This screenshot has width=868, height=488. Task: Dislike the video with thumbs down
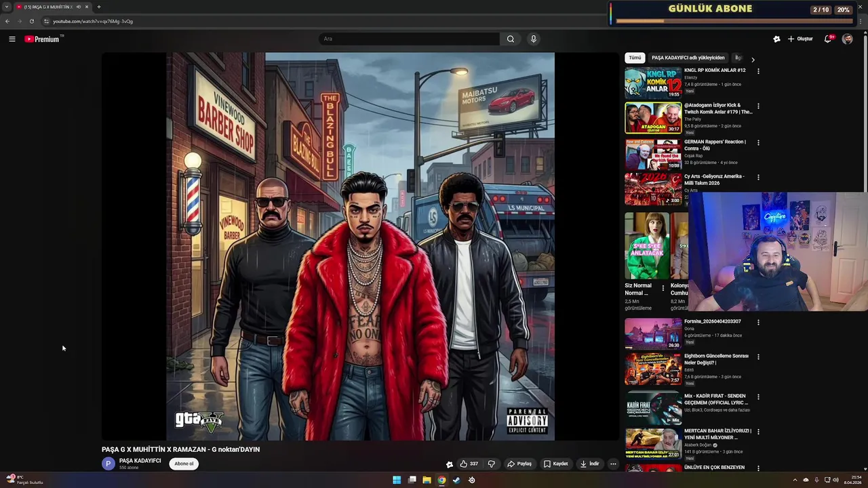point(492,464)
